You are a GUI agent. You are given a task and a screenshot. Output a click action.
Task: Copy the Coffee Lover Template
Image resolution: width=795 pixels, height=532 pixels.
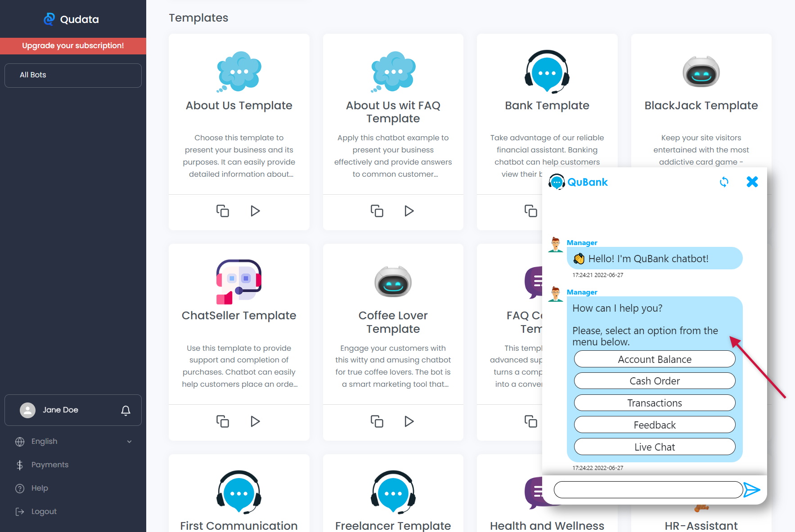tap(377, 421)
